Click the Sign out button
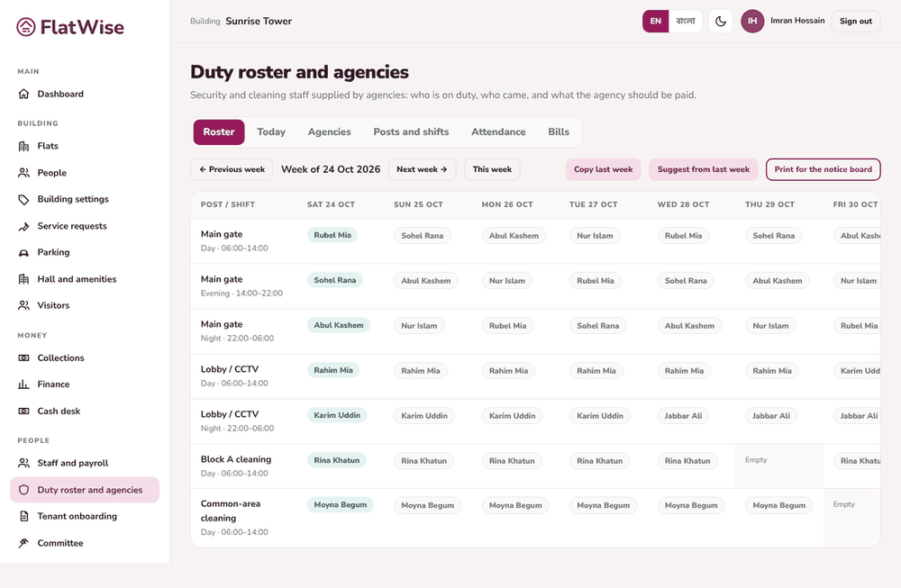 point(856,22)
